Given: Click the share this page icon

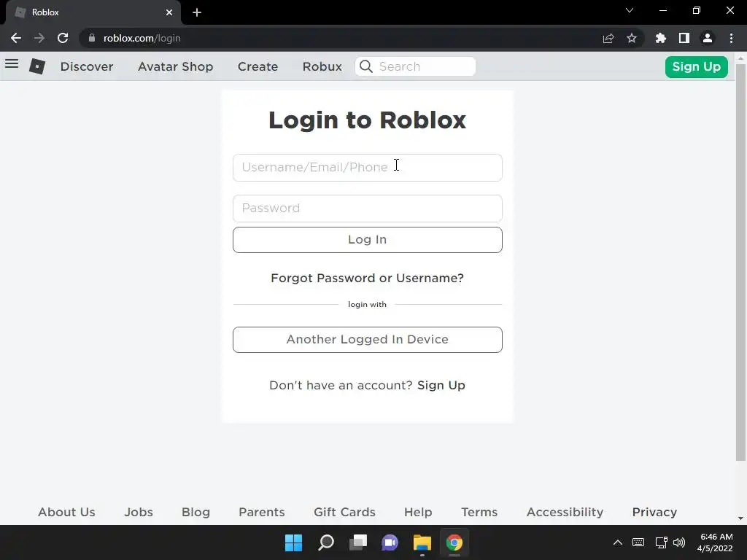Looking at the screenshot, I should coord(608,38).
